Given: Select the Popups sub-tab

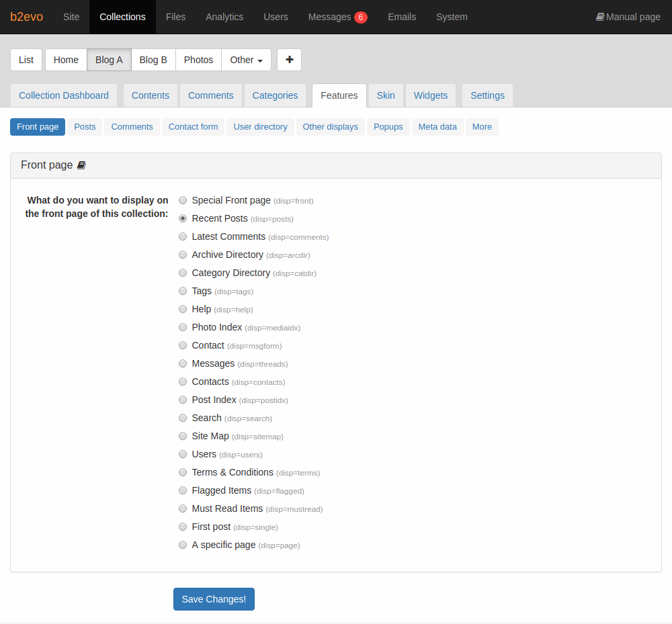Looking at the screenshot, I should tap(388, 127).
